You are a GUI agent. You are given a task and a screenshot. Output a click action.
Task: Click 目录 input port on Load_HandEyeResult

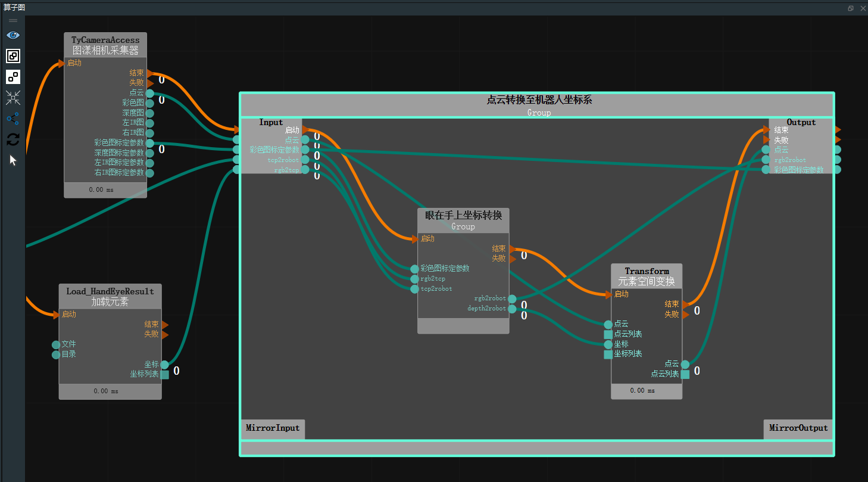[x=56, y=354]
